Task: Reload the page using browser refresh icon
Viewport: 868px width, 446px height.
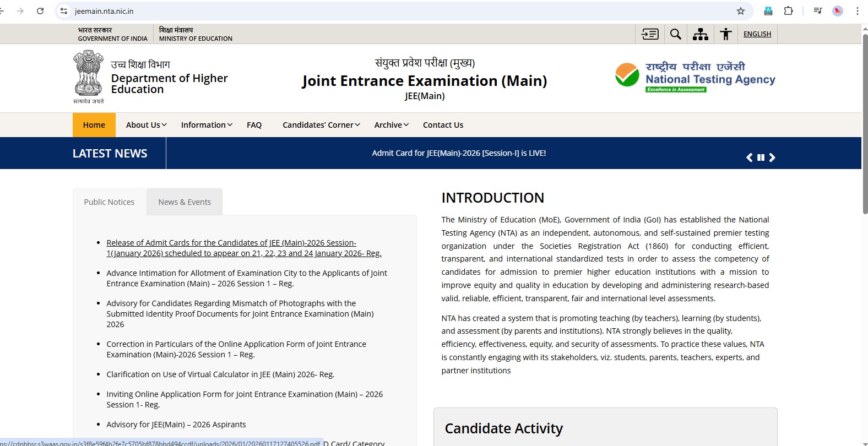Action: coord(40,11)
